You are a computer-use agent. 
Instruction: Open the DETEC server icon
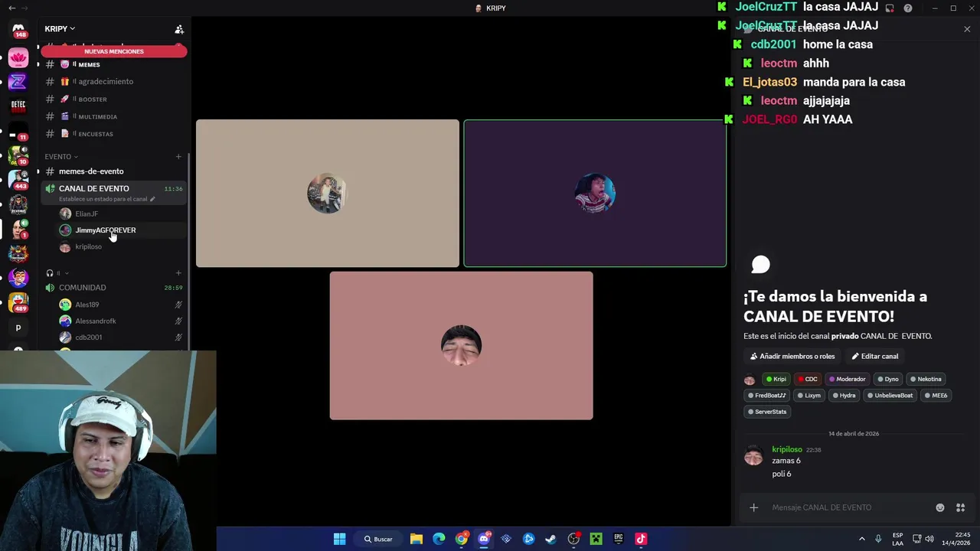coord(18,106)
